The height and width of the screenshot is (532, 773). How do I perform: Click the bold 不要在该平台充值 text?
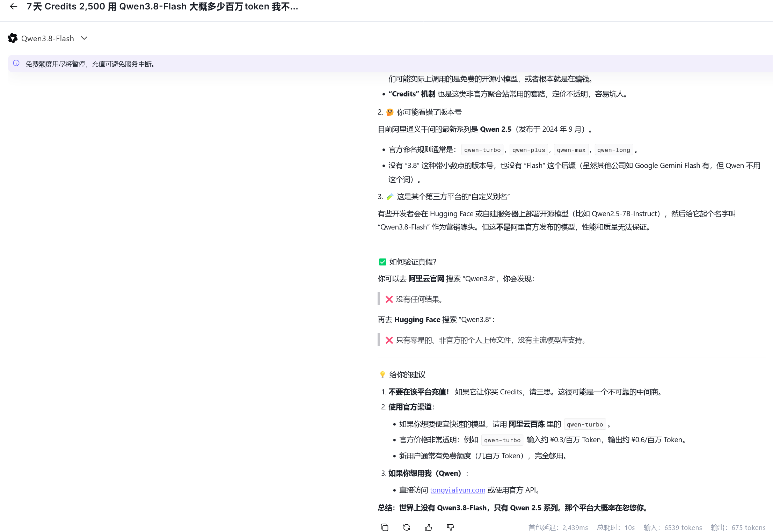(x=419, y=392)
